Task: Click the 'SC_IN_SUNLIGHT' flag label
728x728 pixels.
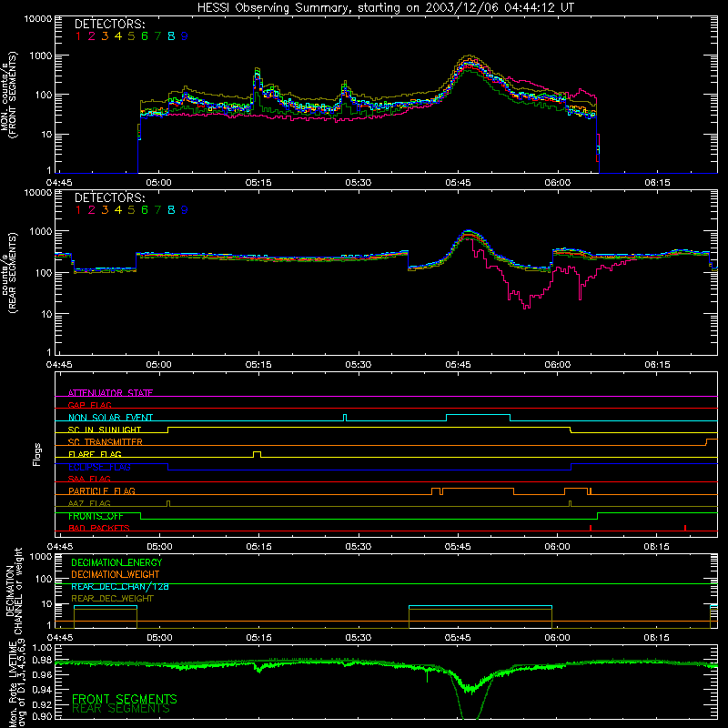Action: tap(105, 430)
